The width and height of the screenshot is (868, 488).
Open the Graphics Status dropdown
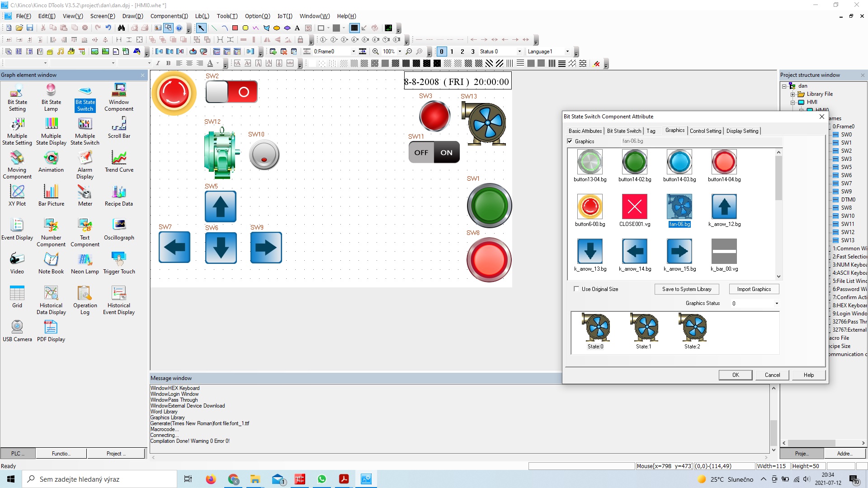(777, 304)
